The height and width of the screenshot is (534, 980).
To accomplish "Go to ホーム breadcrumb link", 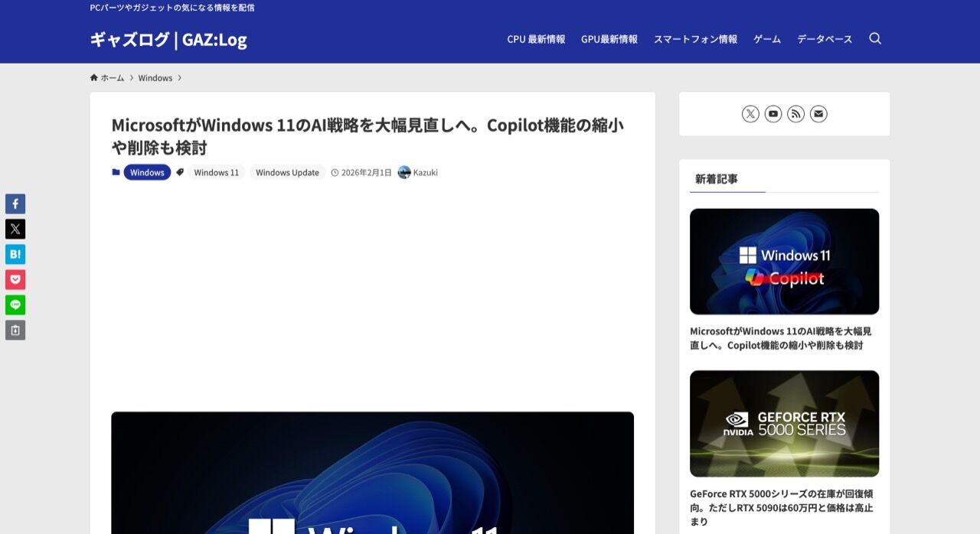I will tap(113, 78).
